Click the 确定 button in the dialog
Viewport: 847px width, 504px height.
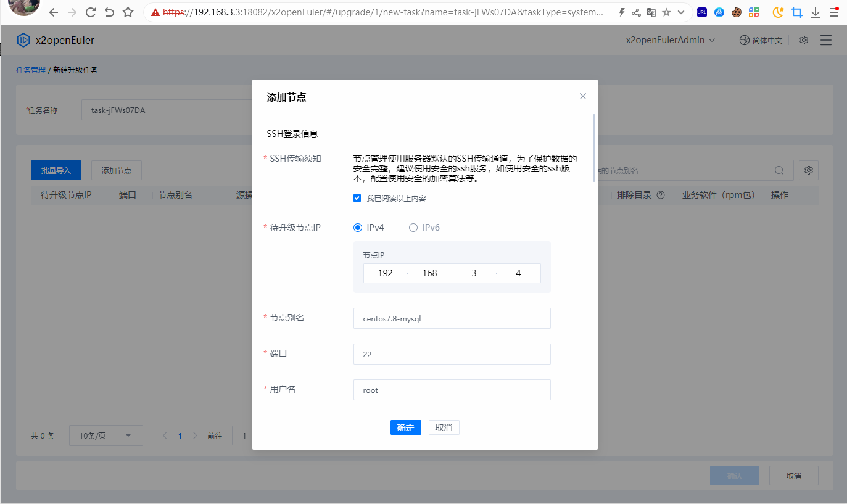pos(406,428)
